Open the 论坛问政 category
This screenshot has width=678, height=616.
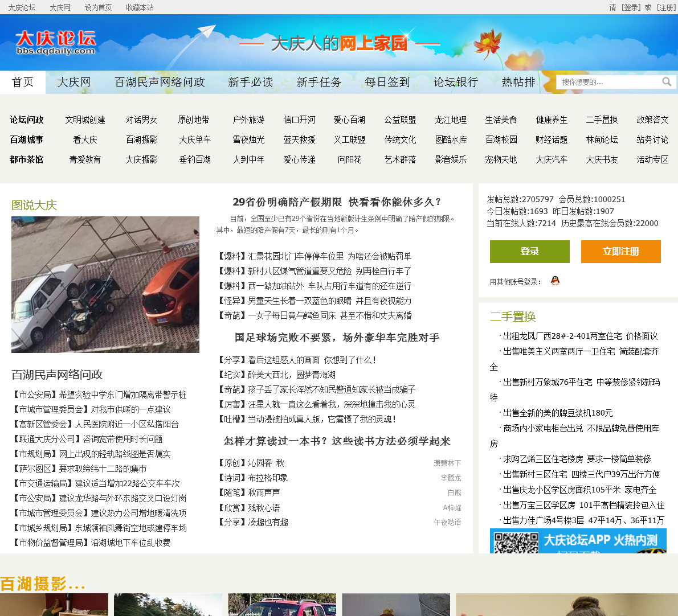26,120
